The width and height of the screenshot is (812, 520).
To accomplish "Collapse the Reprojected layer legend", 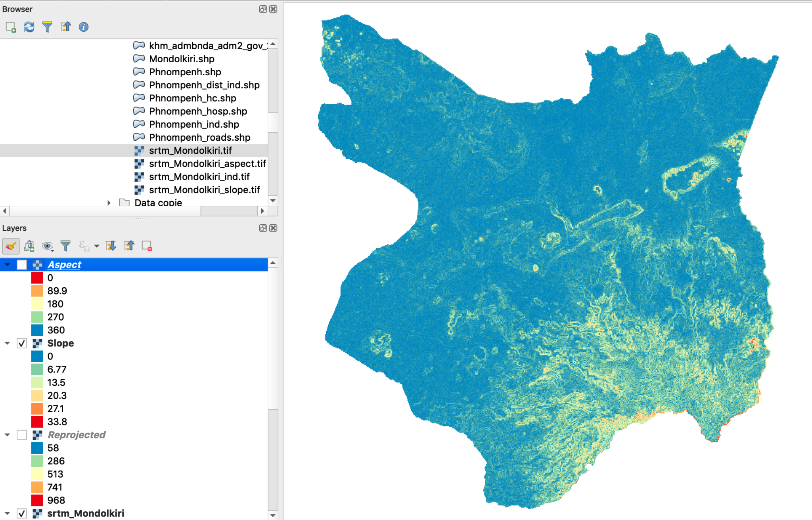I will (x=8, y=435).
